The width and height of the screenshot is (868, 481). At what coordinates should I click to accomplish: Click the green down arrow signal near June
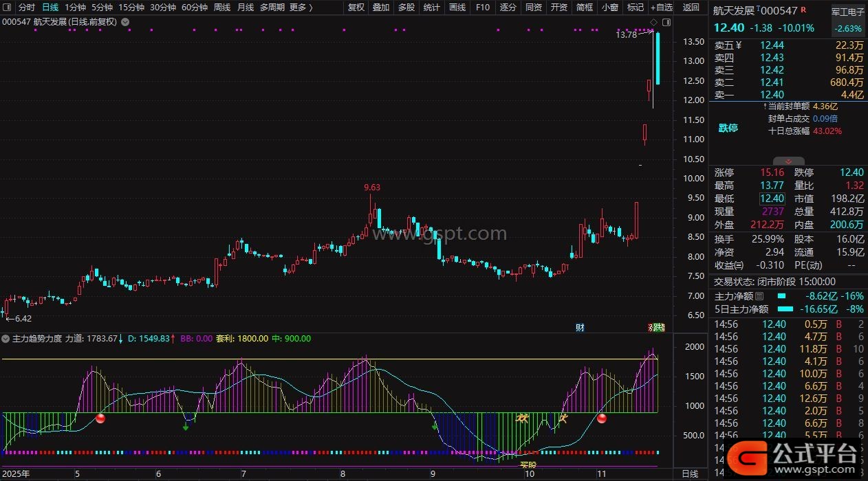pyautogui.click(x=186, y=427)
